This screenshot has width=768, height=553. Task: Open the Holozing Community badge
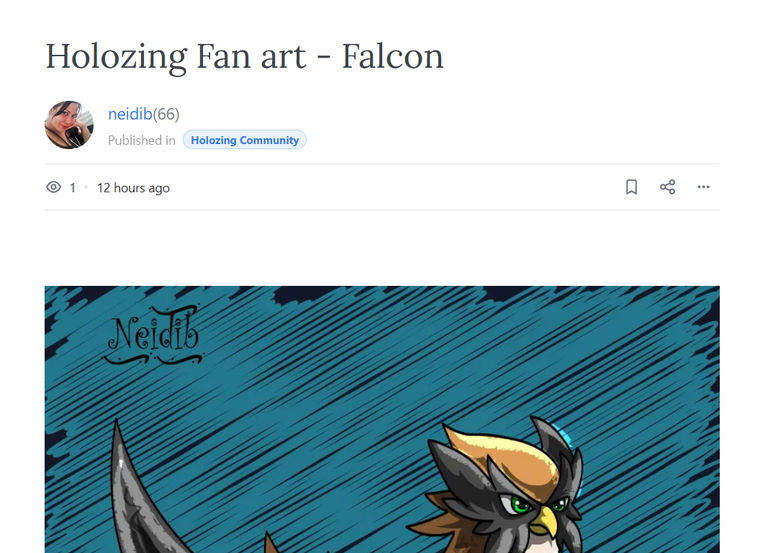pyautogui.click(x=244, y=140)
